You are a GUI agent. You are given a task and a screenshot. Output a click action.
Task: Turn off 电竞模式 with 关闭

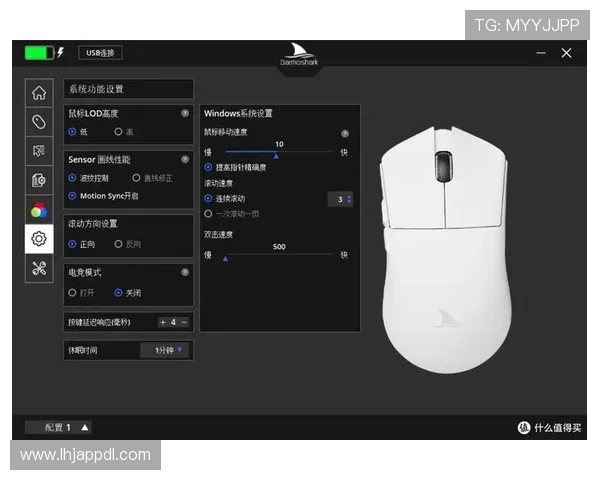(x=118, y=293)
